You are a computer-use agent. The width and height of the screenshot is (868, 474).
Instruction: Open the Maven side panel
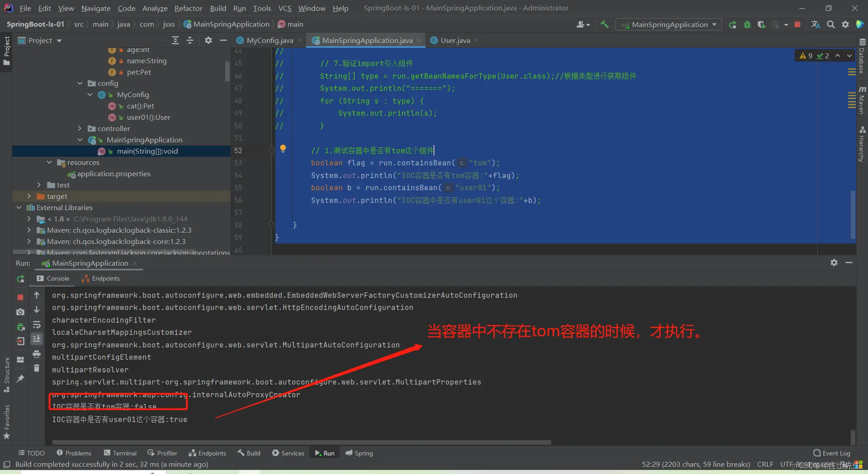(x=862, y=100)
